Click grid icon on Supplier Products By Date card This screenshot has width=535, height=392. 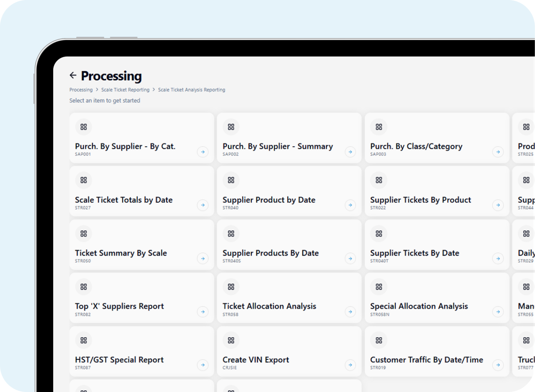tap(231, 234)
